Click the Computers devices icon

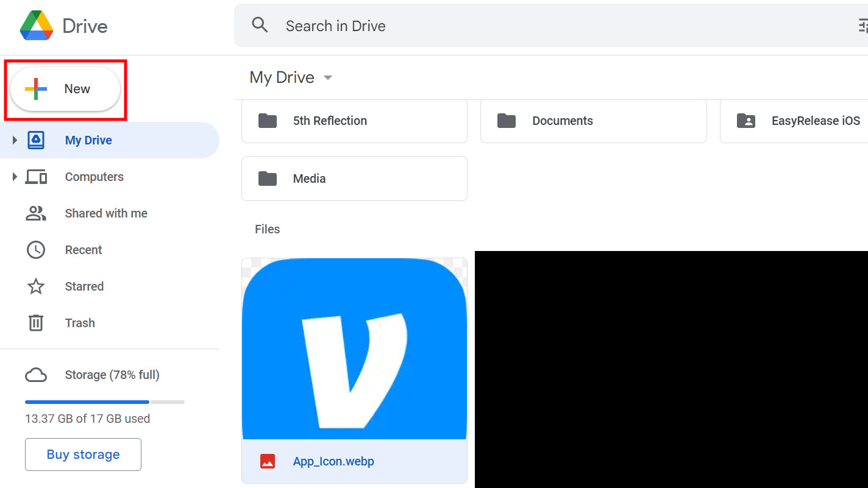[36, 177]
